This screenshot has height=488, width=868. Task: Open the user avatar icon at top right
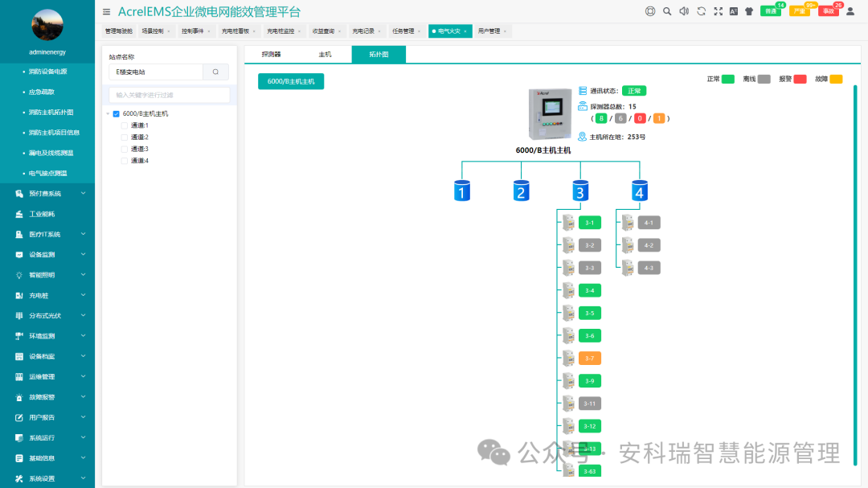click(850, 11)
